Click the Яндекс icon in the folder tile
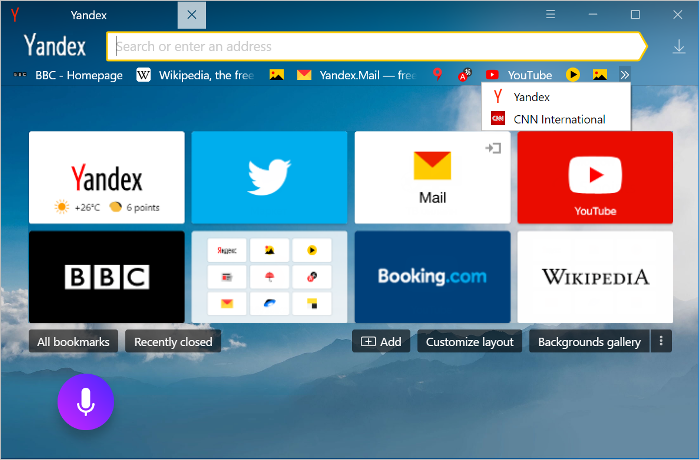The height and width of the screenshot is (460, 700). pyautogui.click(x=227, y=250)
